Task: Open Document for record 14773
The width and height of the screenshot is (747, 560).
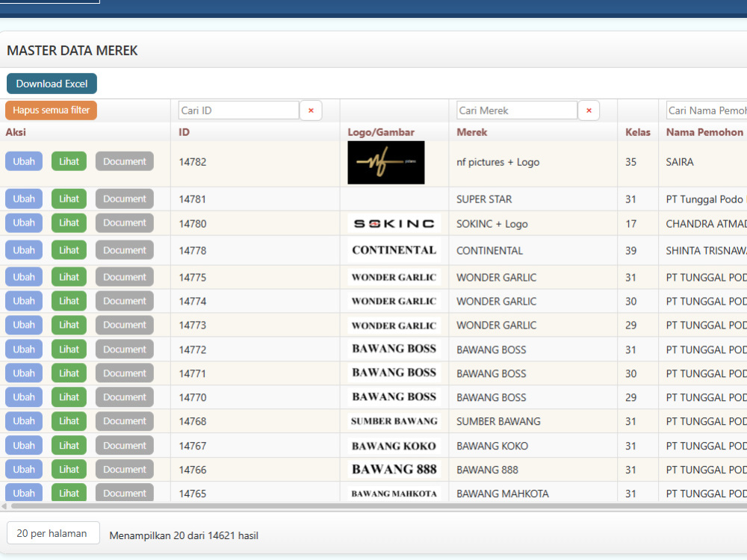Action: click(125, 325)
